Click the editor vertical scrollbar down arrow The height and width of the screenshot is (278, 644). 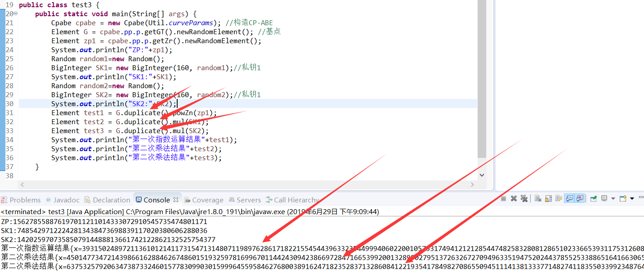pyautogui.click(x=482, y=175)
